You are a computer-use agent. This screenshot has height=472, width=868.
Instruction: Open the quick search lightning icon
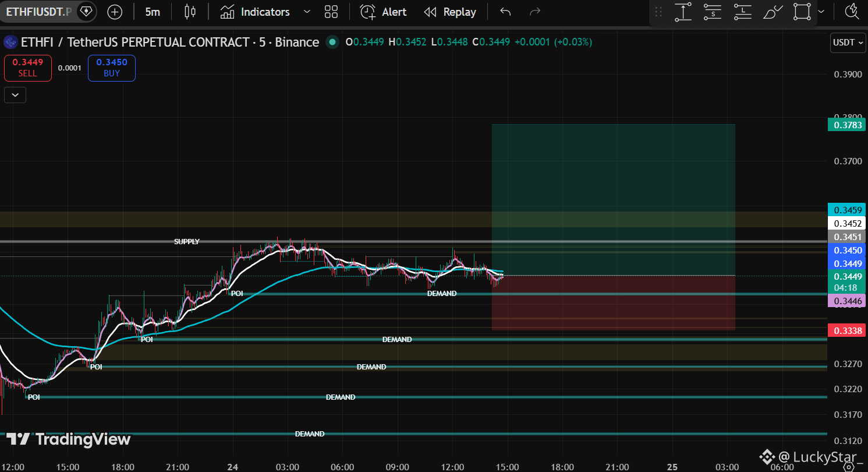(851, 12)
